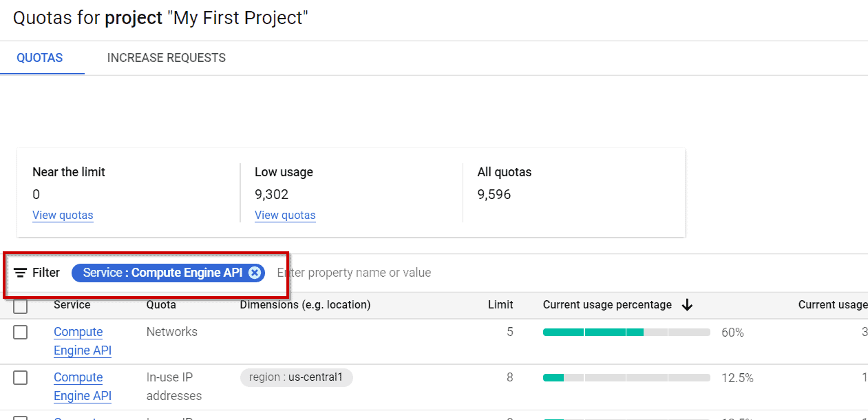Open Compute Engine API link in Networks row
The height and width of the screenshot is (420, 868).
tap(78, 341)
